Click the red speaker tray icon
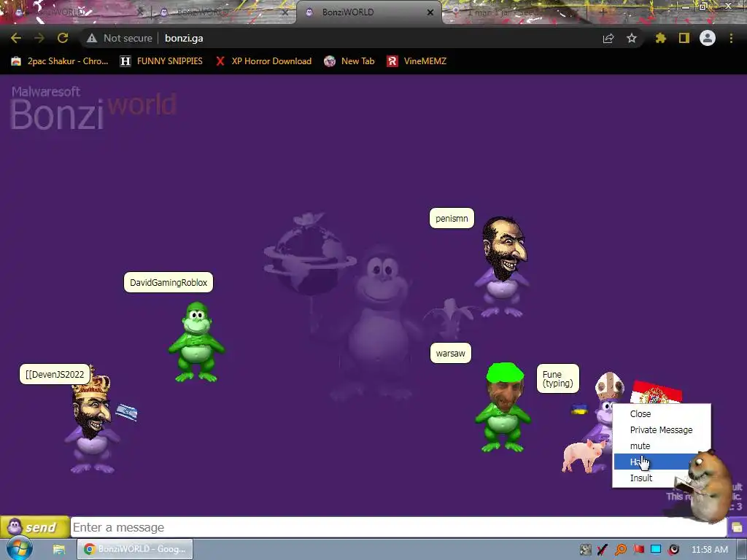747x560 pixels. [x=673, y=550]
